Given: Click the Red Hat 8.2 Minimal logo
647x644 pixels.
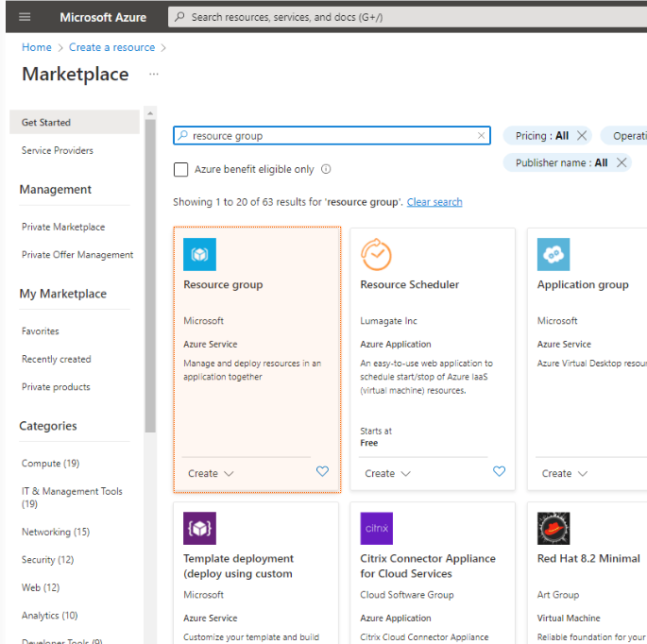Looking at the screenshot, I should pos(553,528).
